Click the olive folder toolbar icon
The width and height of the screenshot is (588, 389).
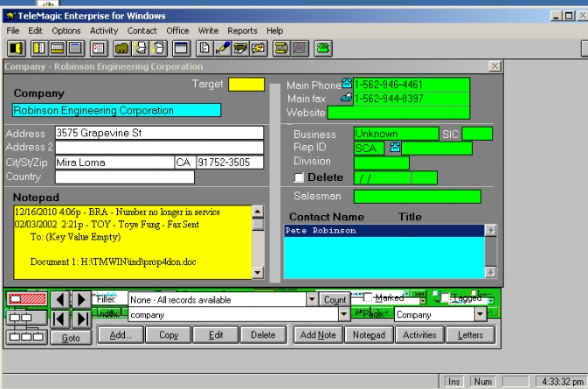pos(121,48)
